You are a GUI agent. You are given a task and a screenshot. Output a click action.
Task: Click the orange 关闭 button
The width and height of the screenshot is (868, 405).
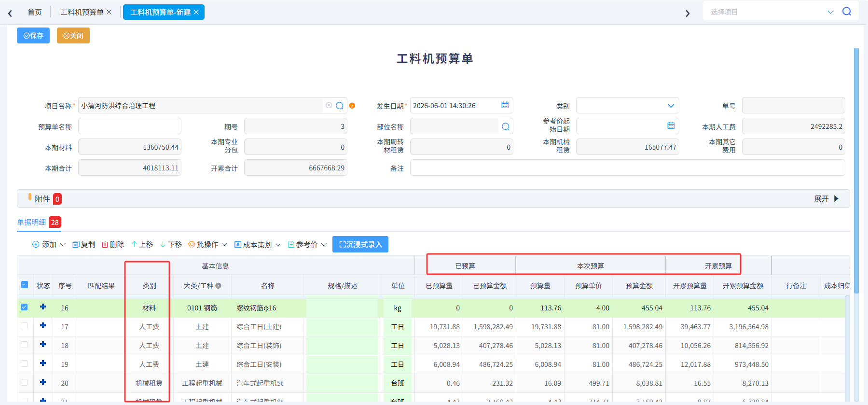click(73, 35)
